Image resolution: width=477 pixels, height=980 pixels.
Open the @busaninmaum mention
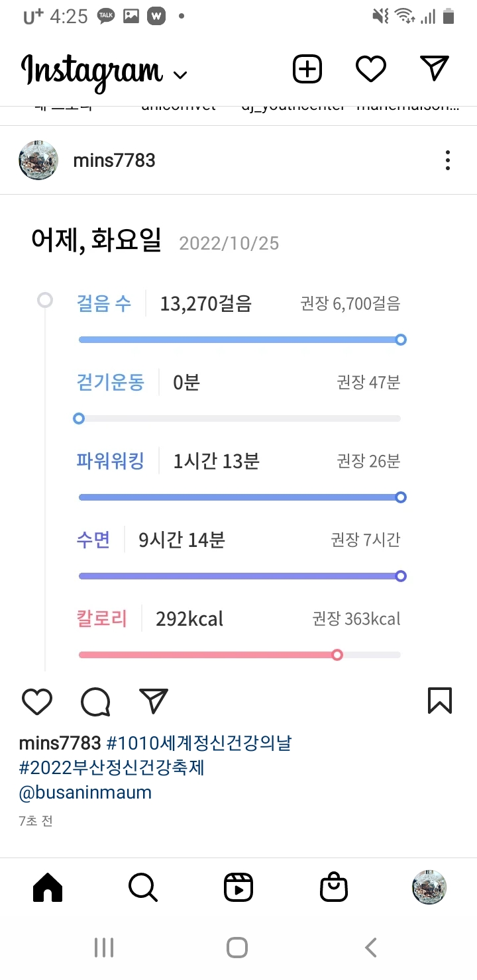coord(85,792)
